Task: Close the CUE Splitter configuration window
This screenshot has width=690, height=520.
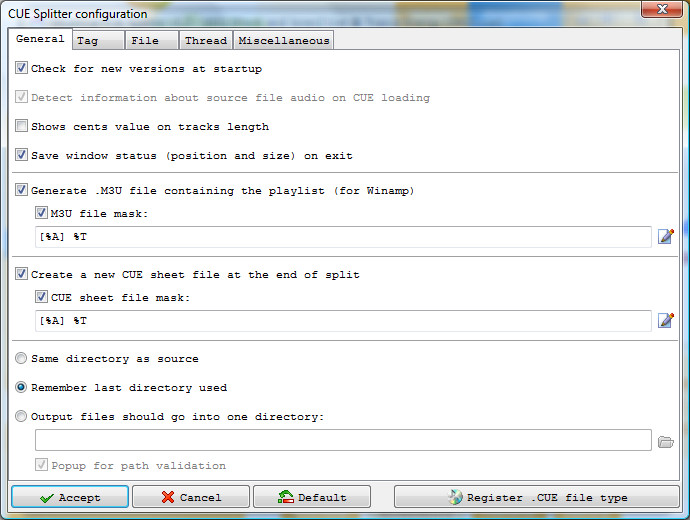Action: point(662,9)
